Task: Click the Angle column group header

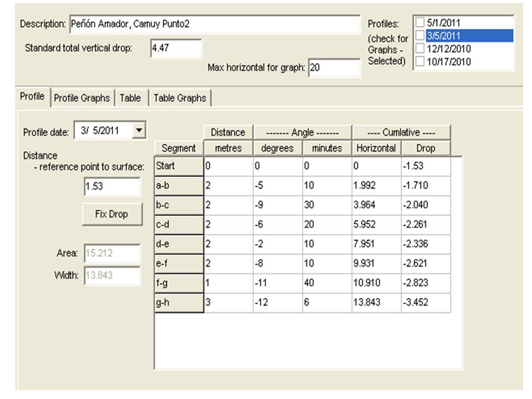Action: coord(303,132)
